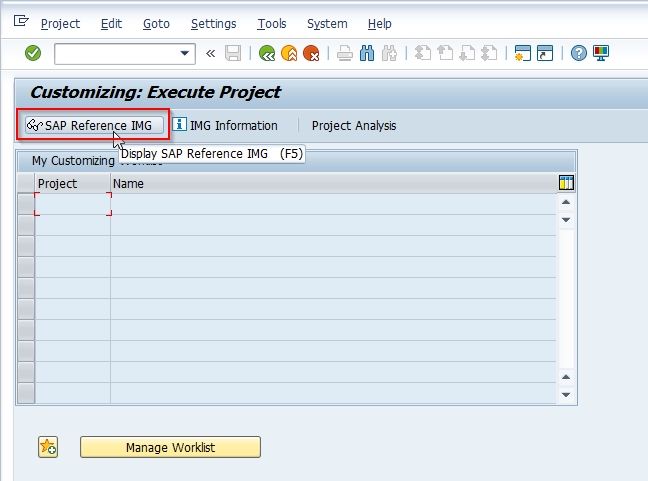Image resolution: width=648 pixels, height=481 pixels.
Task: Click the Project Analysis button
Action: coord(354,125)
